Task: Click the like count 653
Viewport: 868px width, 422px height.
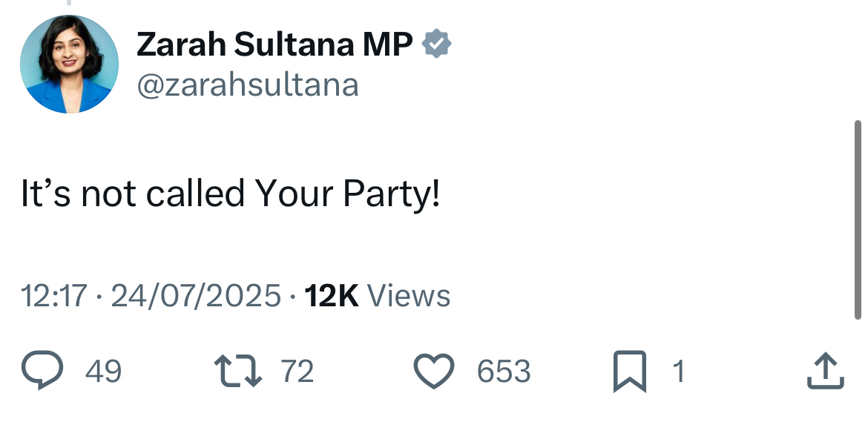Action: 504,371
